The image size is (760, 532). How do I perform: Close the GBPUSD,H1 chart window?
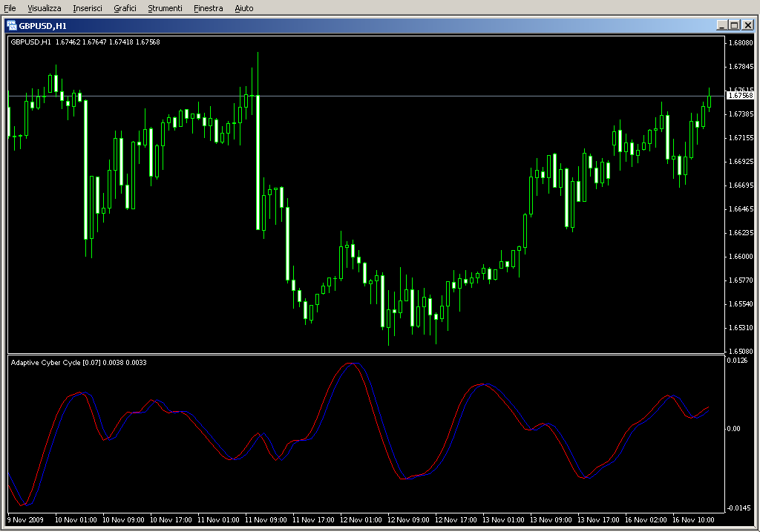pyautogui.click(x=748, y=25)
